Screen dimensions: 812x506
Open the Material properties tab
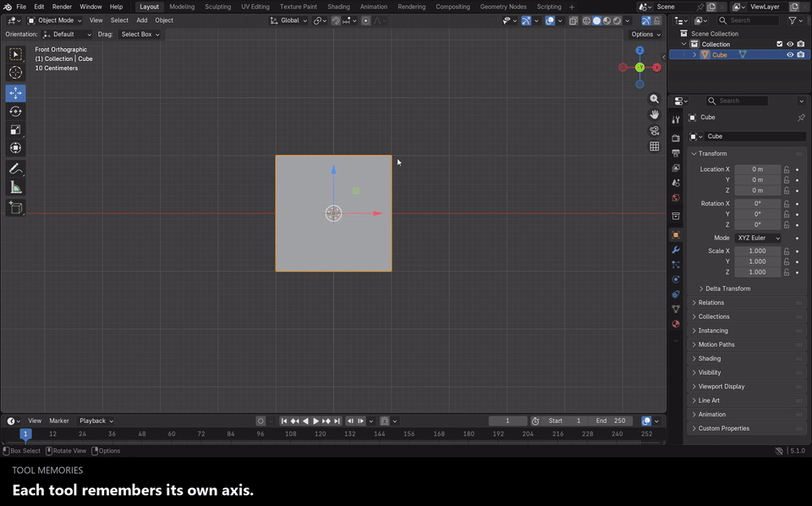click(676, 324)
